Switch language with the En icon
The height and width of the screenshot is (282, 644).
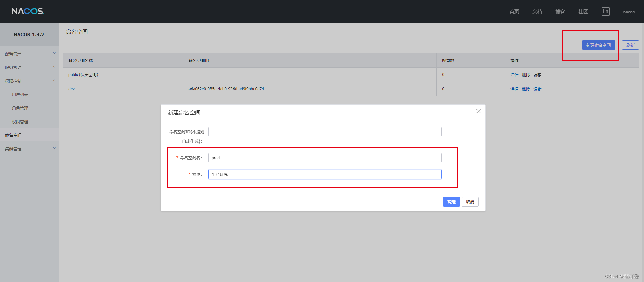point(605,11)
